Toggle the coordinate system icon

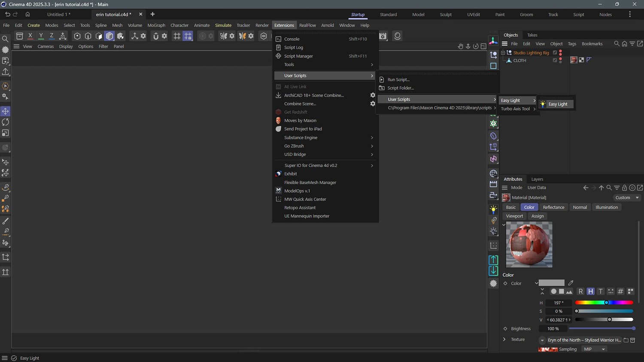coord(63,36)
